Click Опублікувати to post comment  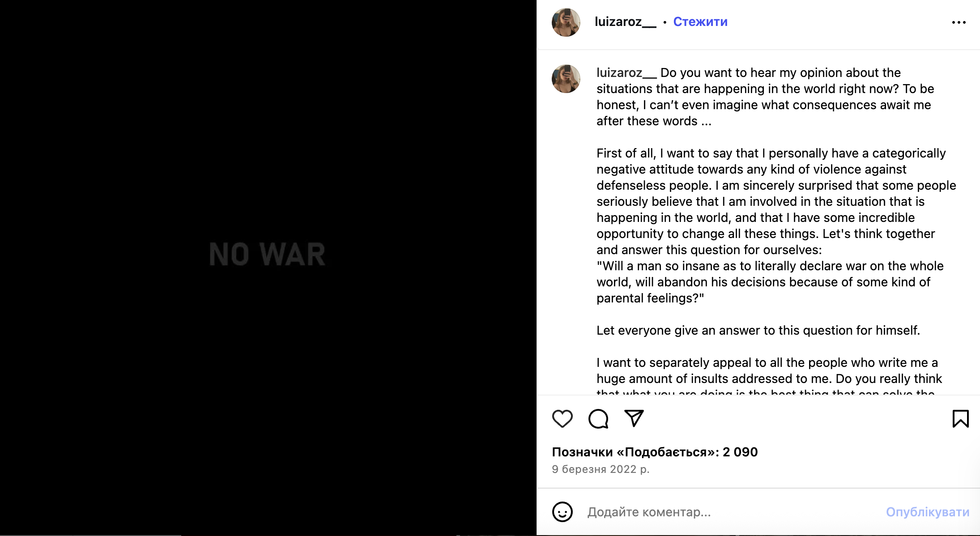tap(928, 512)
